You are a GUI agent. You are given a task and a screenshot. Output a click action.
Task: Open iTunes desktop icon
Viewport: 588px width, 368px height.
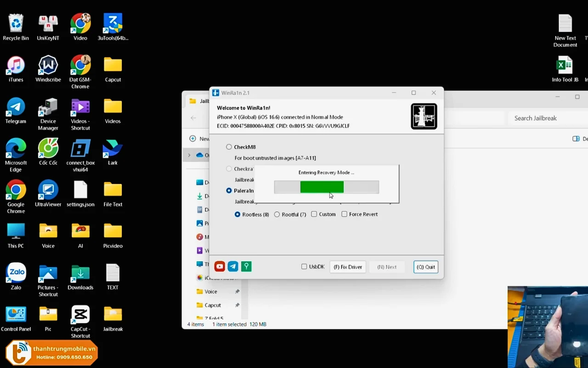[16, 69]
